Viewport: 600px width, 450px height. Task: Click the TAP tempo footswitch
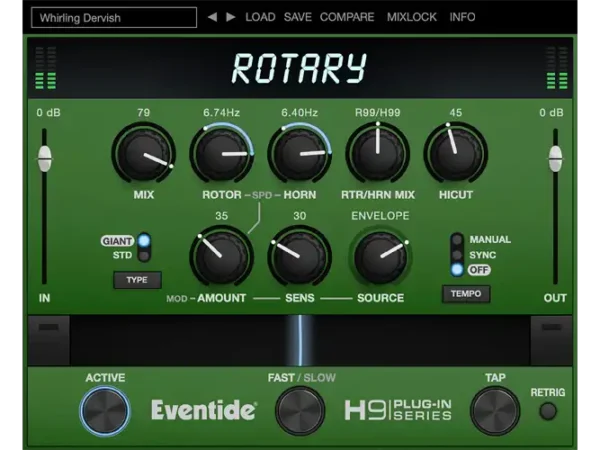tap(495, 411)
